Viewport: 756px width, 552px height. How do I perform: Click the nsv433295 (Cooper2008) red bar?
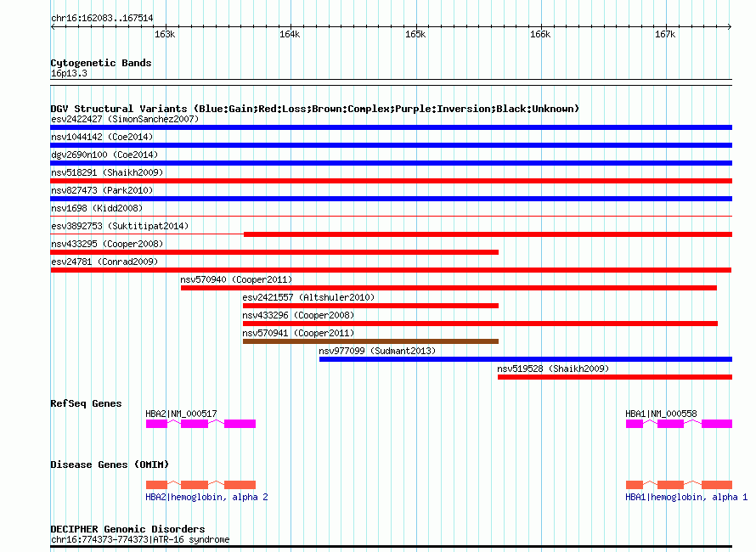coord(274,252)
